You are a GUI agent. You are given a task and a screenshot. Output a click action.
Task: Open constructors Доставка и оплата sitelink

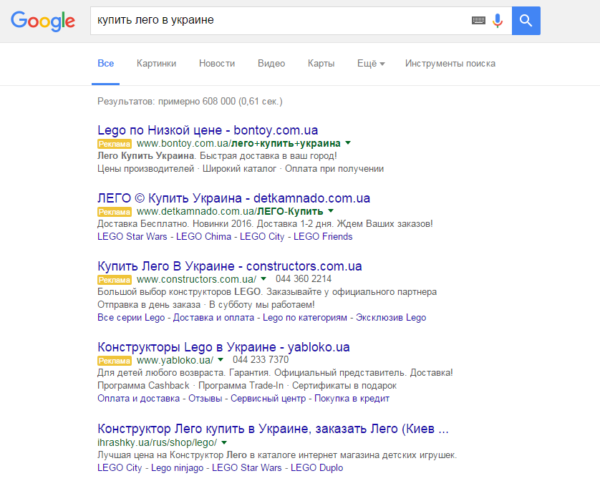click(x=214, y=318)
